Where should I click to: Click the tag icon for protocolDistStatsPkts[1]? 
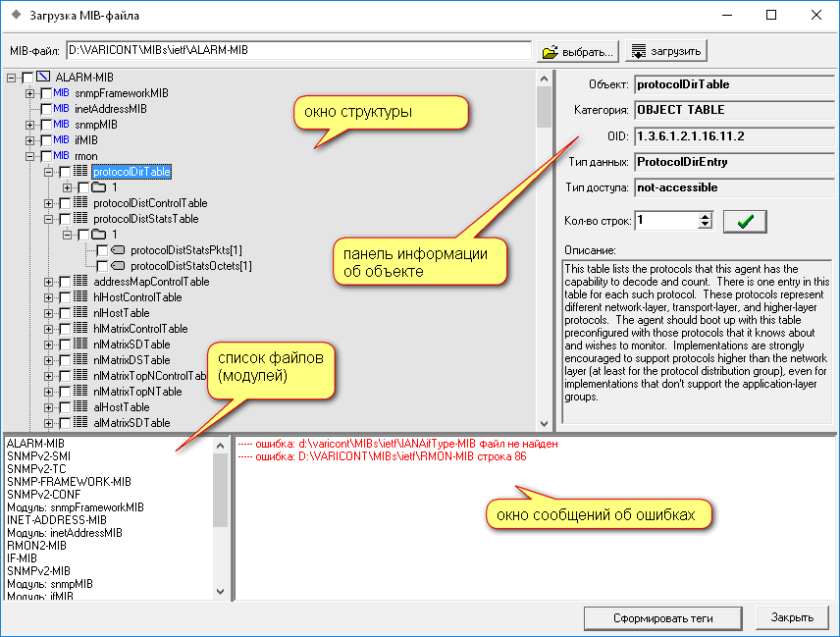click(x=117, y=250)
